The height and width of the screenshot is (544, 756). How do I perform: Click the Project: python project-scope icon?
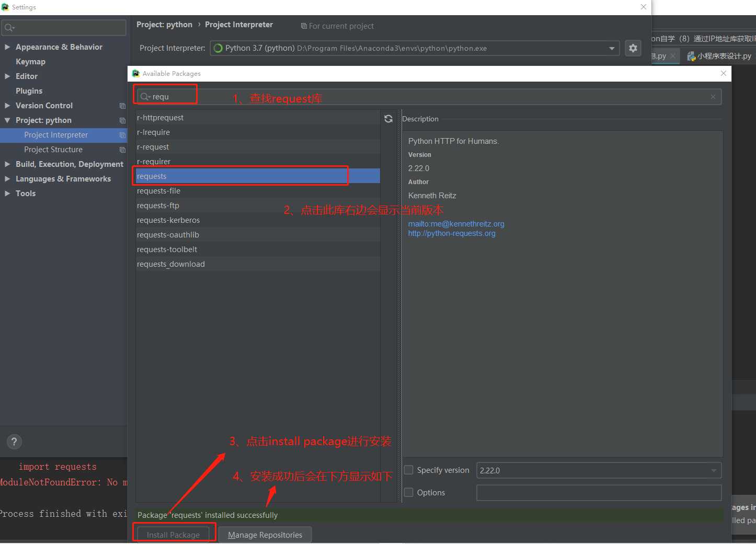pyautogui.click(x=122, y=120)
